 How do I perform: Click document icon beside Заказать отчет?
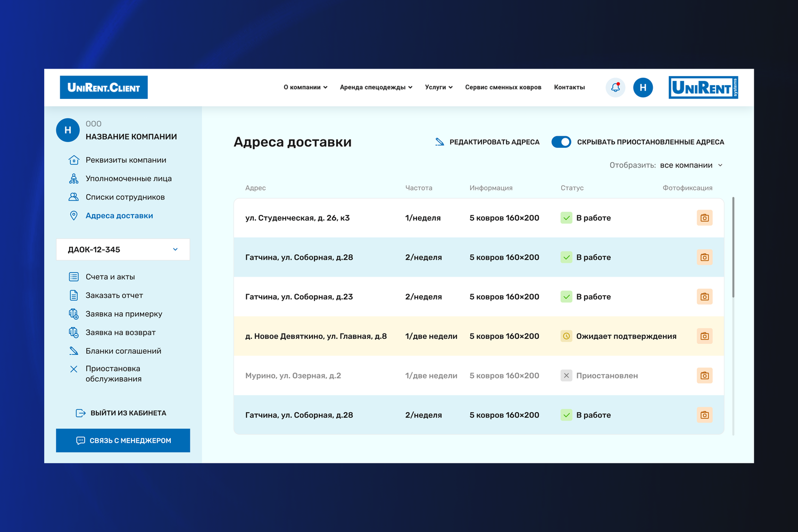point(74,295)
